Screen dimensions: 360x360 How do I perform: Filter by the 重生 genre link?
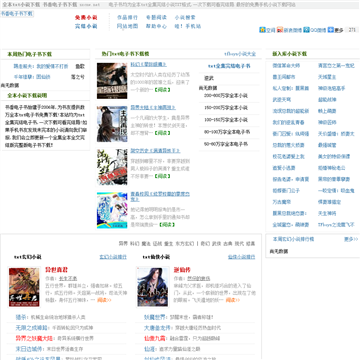pyautogui.click(x=169, y=244)
